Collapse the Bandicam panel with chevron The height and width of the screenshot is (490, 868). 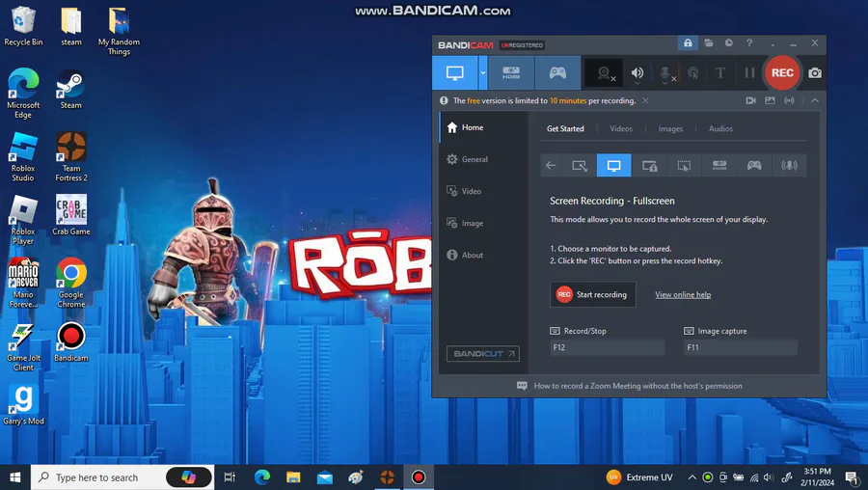(x=815, y=100)
